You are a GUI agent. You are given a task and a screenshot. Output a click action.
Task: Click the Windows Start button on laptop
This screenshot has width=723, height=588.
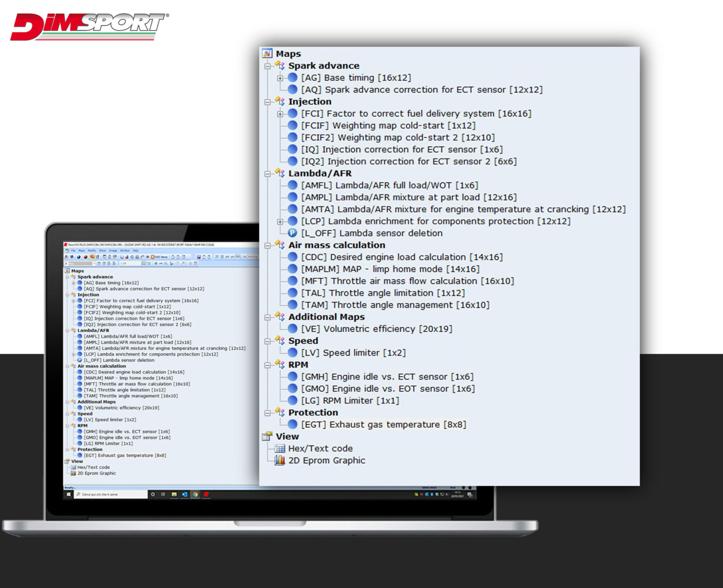69,495
